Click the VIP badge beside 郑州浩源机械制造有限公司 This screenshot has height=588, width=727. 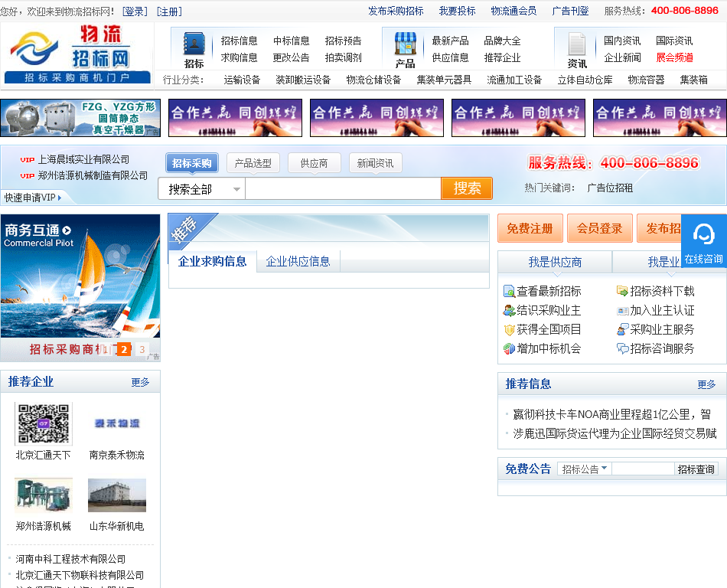coord(28,176)
